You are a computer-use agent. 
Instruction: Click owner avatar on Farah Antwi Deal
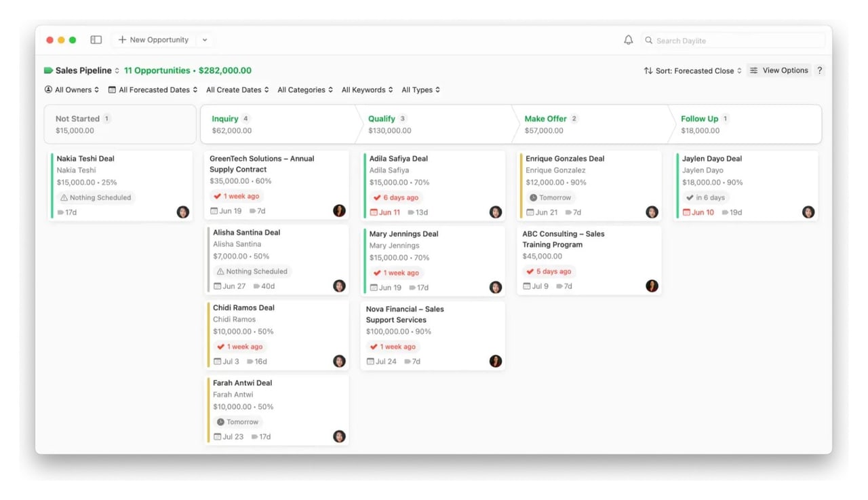coord(340,437)
